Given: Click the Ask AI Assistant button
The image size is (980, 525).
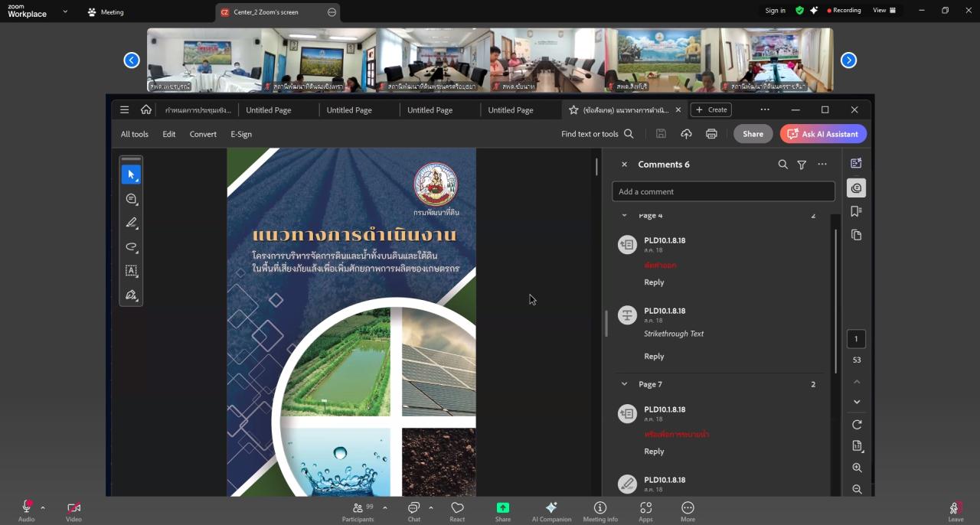Looking at the screenshot, I should point(823,134).
